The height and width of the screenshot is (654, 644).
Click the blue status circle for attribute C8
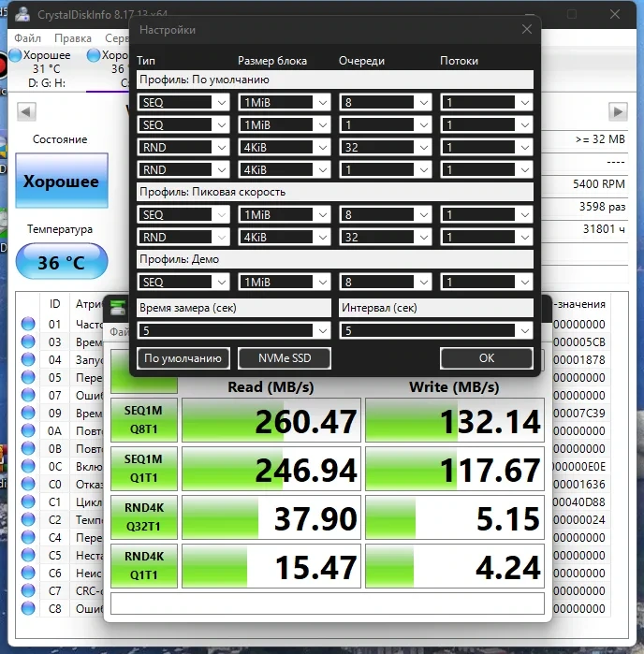coord(28,608)
